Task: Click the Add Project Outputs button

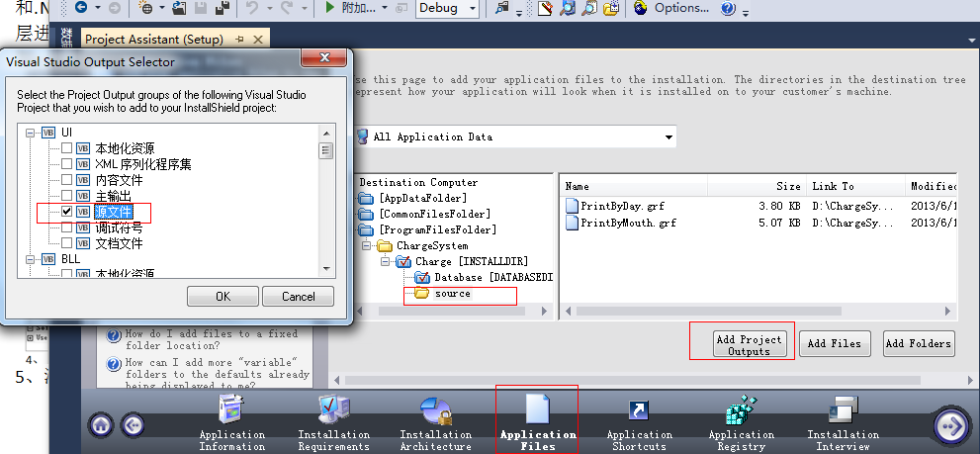Action: [750, 345]
